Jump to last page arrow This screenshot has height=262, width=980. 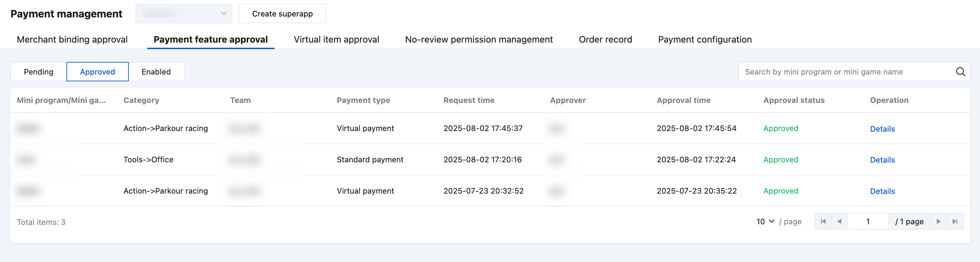(955, 221)
